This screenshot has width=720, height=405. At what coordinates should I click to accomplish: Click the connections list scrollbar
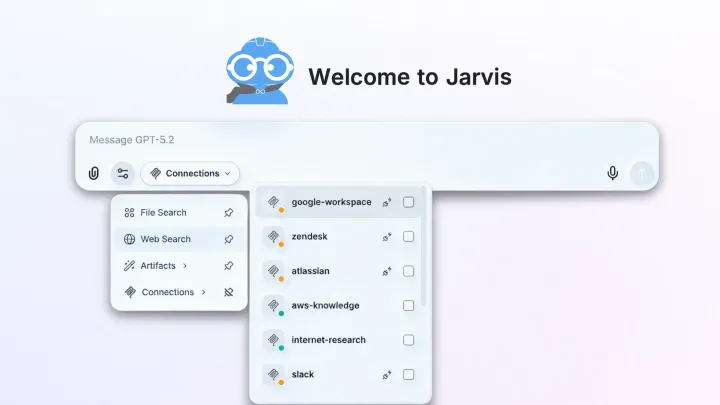(423, 247)
